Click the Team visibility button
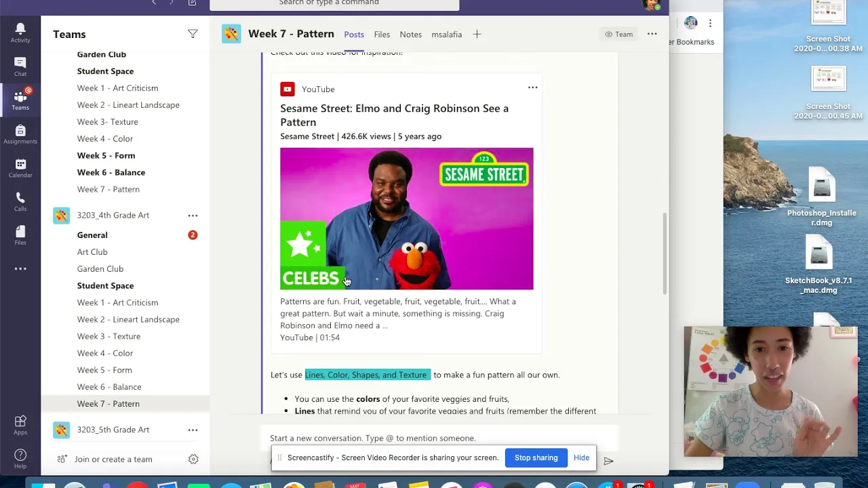 tap(618, 34)
